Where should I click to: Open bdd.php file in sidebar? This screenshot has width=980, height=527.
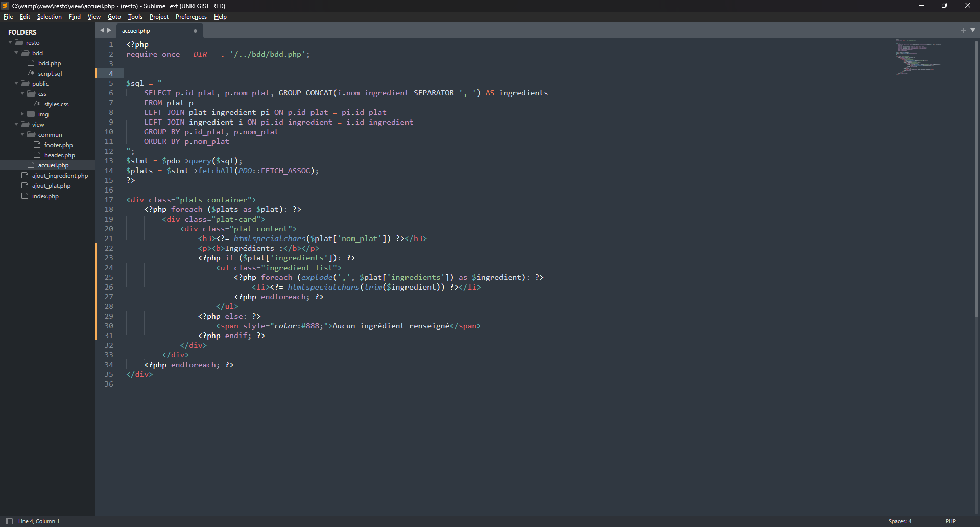point(49,63)
